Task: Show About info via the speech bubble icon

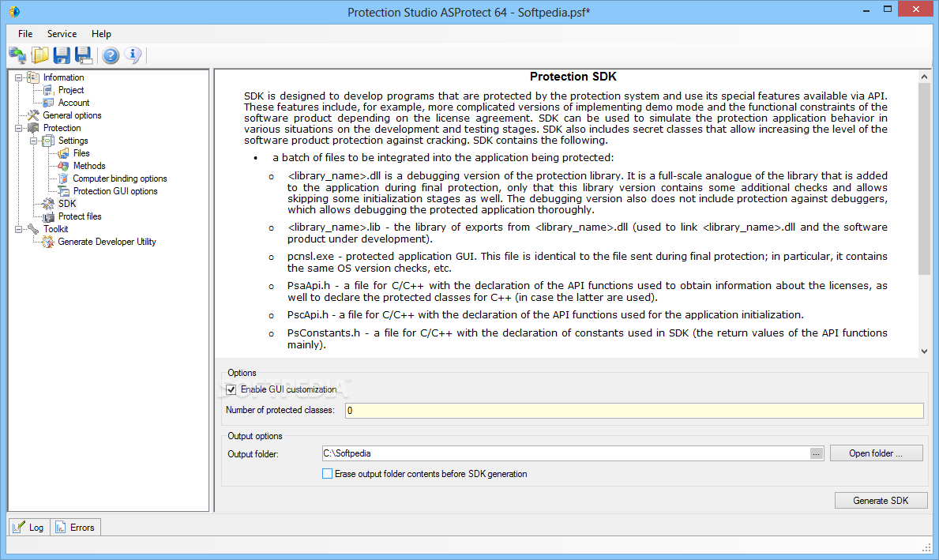Action: click(133, 55)
